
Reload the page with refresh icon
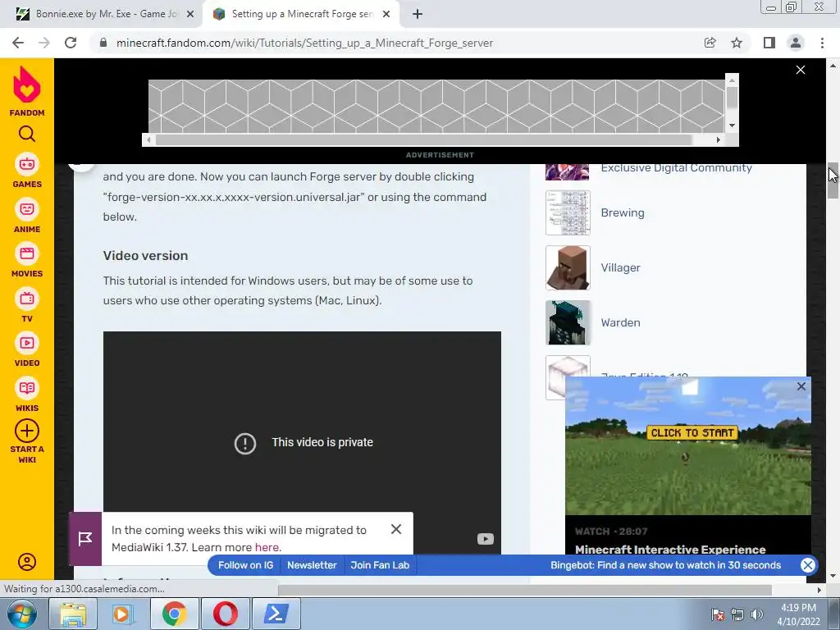(71, 43)
